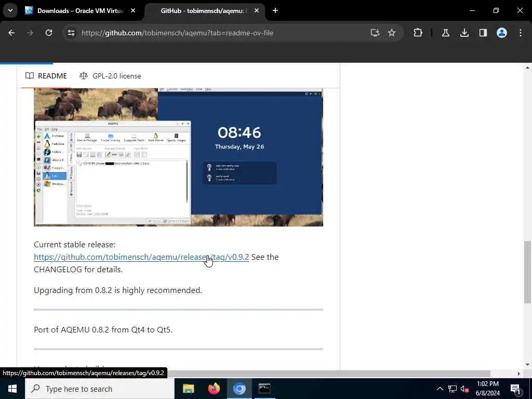The height and width of the screenshot is (399, 532).
Task: Open the browser downloads icon
Action: coord(464,33)
